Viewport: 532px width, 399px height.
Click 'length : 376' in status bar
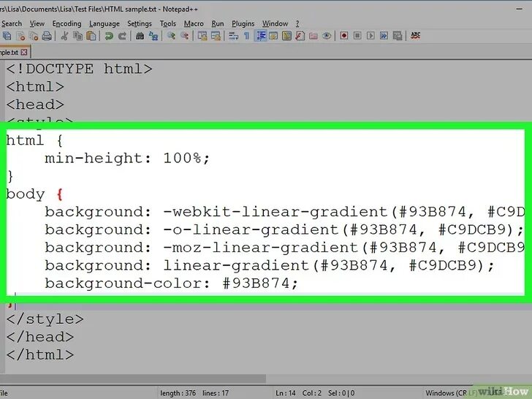(x=178, y=393)
